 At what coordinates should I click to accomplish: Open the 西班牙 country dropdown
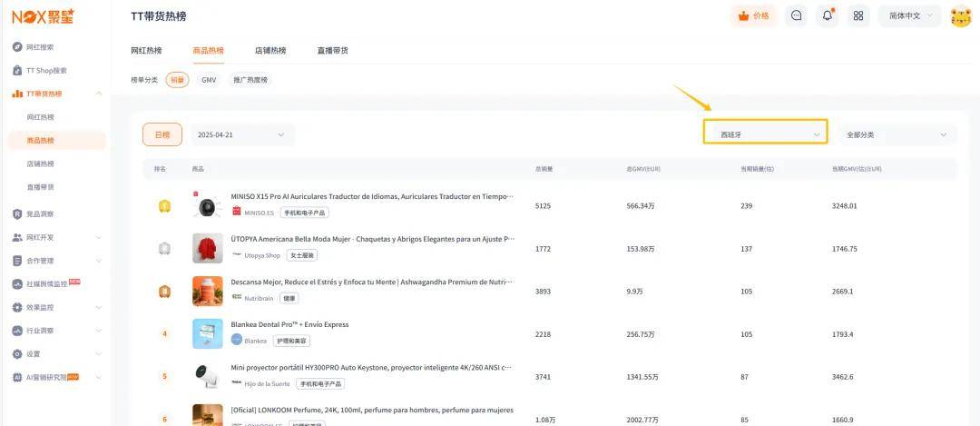[765, 134]
